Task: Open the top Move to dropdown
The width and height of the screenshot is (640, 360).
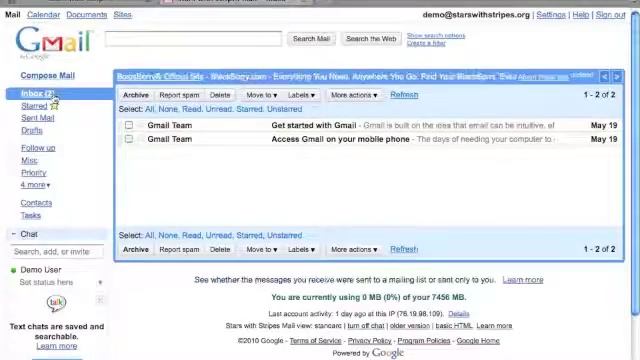Action: 262,95
